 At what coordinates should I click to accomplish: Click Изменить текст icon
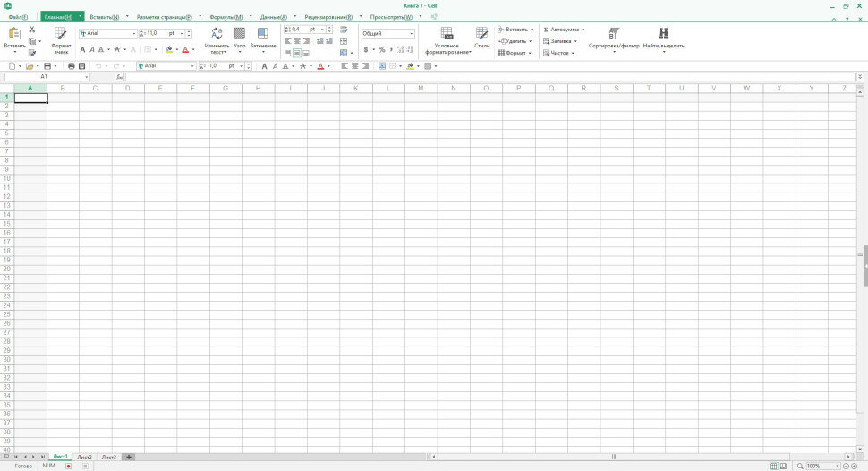[x=217, y=33]
